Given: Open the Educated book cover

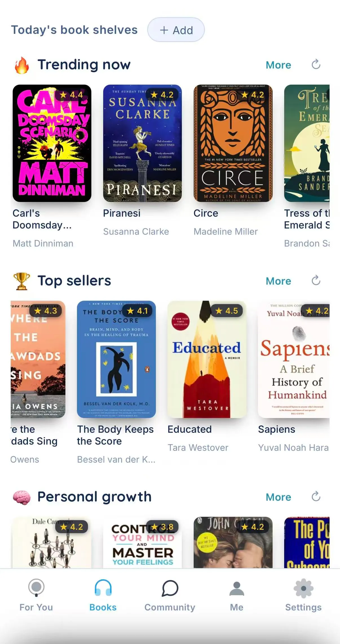Looking at the screenshot, I should 207,359.
